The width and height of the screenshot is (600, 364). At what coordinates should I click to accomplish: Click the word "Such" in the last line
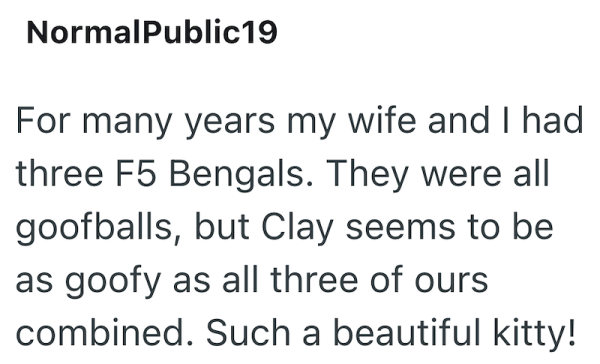pyautogui.click(x=248, y=333)
